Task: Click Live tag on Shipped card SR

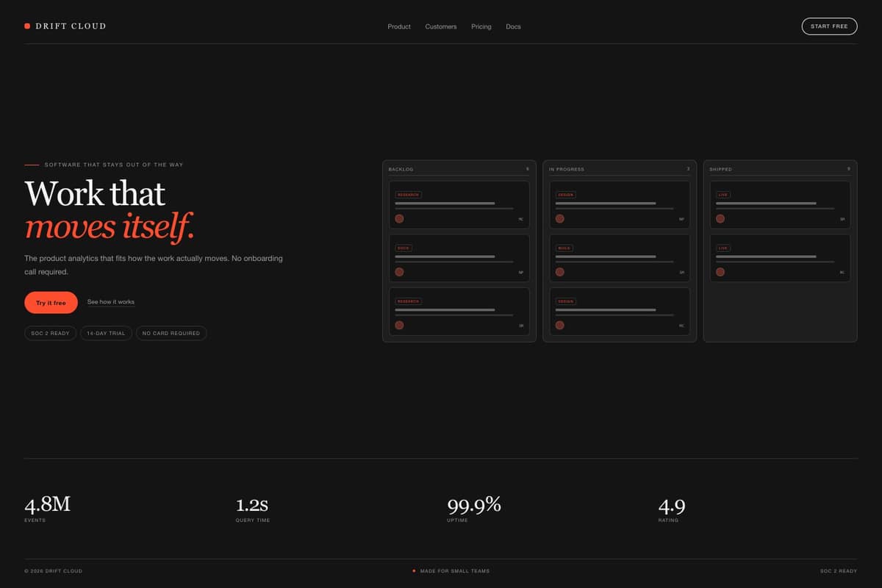Action: tap(723, 195)
